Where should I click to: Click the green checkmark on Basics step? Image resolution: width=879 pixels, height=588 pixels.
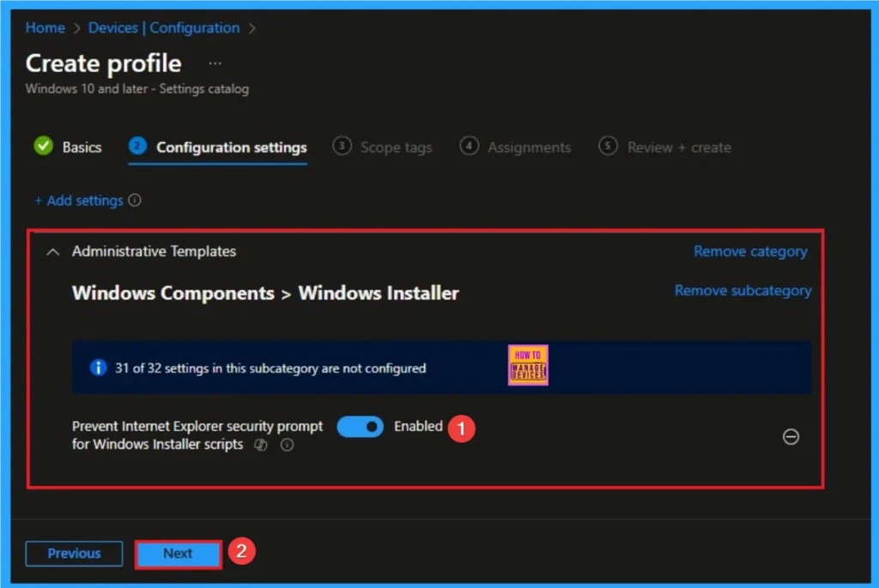pyautogui.click(x=44, y=146)
